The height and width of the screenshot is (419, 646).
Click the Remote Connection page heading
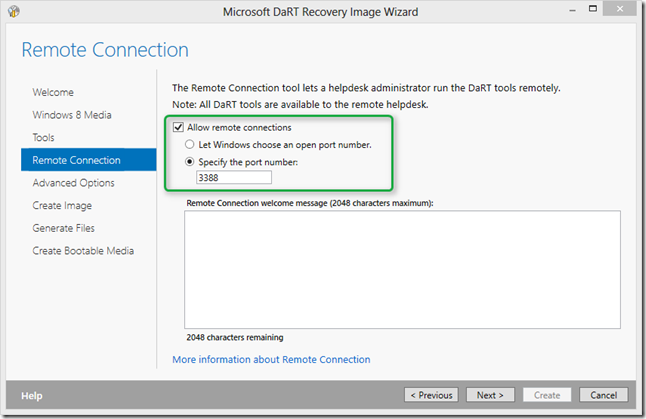point(105,50)
